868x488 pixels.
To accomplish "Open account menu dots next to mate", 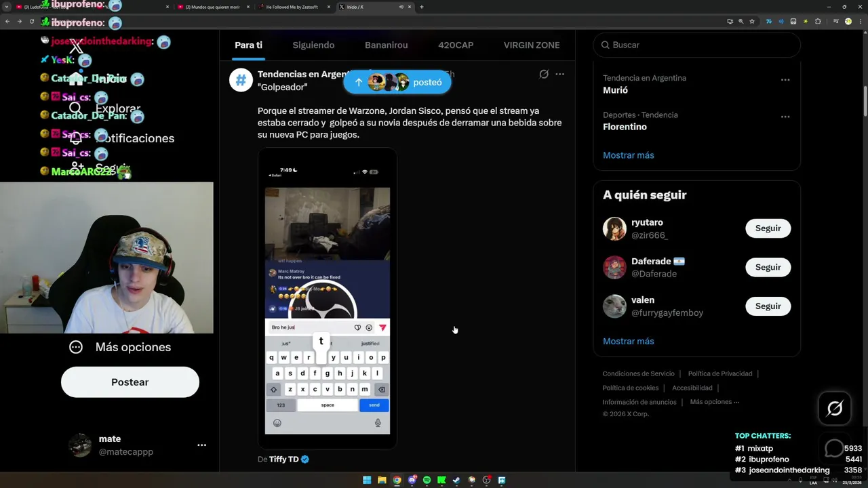I will [x=201, y=445].
